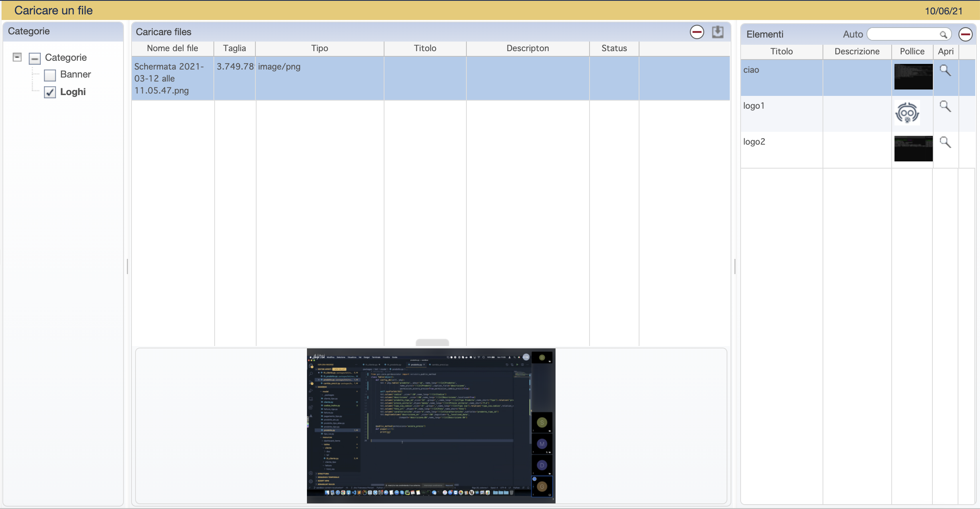This screenshot has height=509, width=980.
Task: Click the magnifier inside the Auto search field
Action: click(x=943, y=35)
